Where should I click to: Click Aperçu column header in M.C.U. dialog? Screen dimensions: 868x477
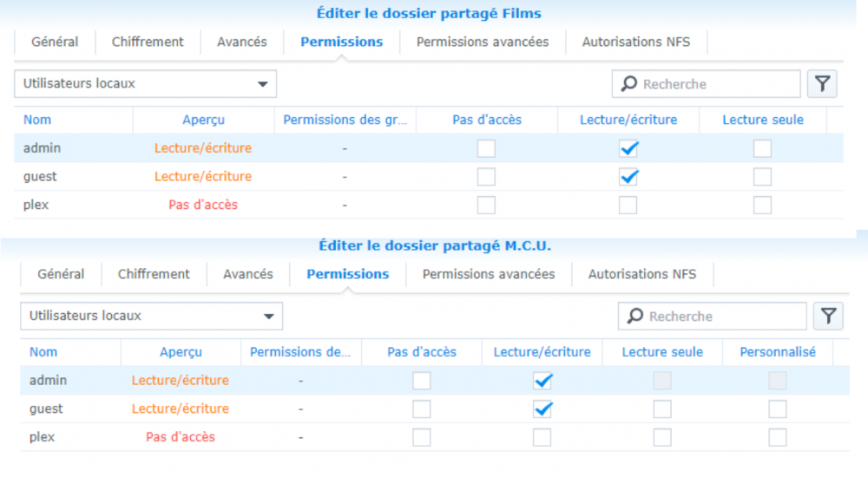[181, 352]
